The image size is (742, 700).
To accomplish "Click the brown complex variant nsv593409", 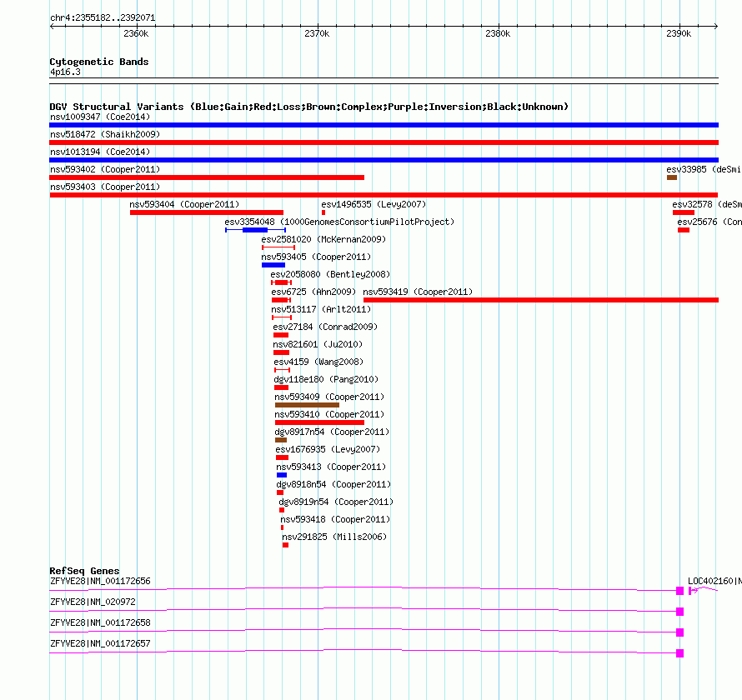I will [x=307, y=405].
